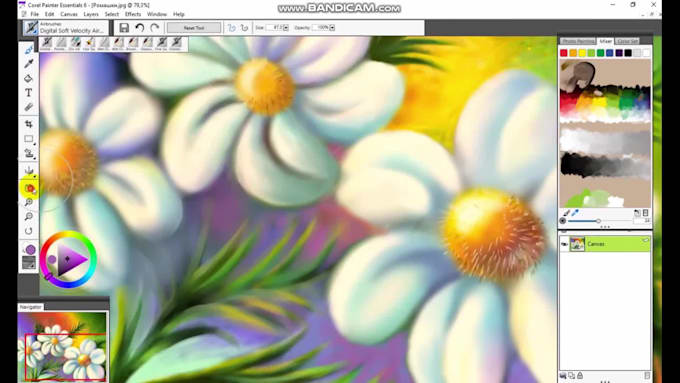Viewport: 680px width, 383px height.
Task: Click the Reset Mixer pad icon
Action: coord(637,213)
